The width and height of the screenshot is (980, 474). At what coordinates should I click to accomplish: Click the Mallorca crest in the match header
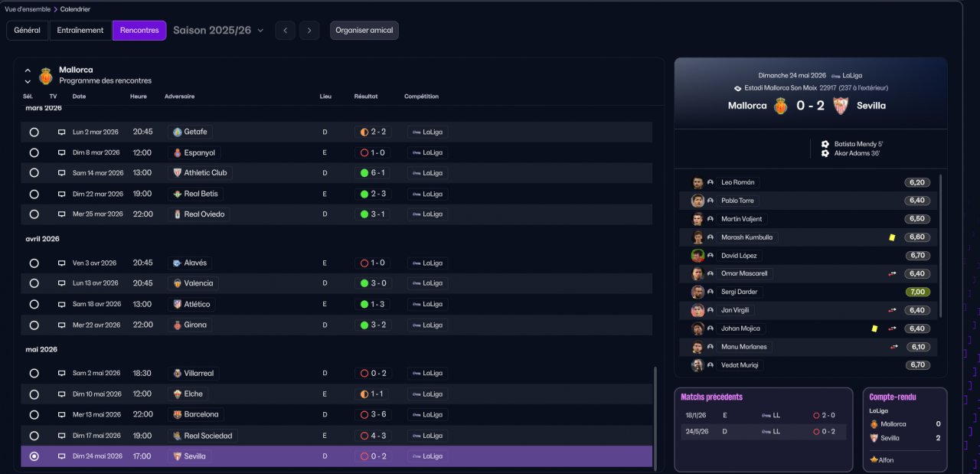pos(781,106)
